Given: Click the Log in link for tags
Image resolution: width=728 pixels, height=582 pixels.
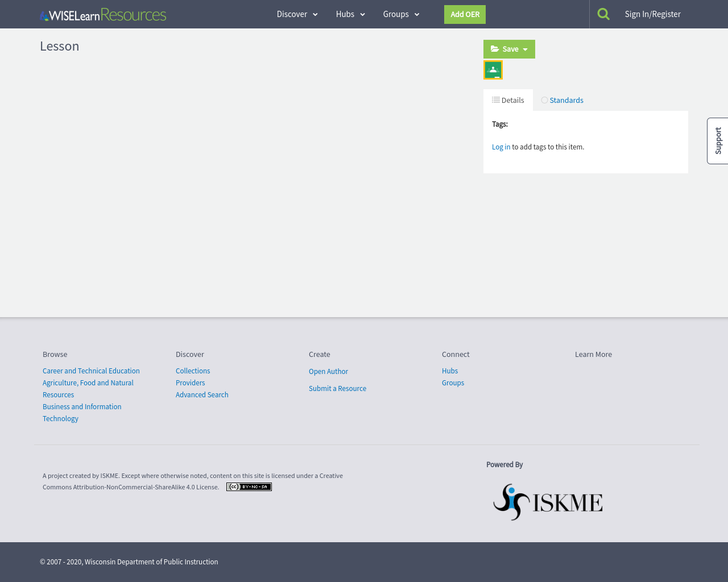Looking at the screenshot, I should tap(501, 147).
